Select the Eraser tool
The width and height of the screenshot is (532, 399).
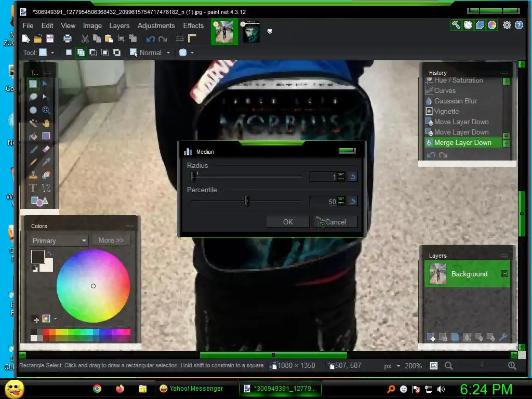pyautogui.click(x=46, y=149)
